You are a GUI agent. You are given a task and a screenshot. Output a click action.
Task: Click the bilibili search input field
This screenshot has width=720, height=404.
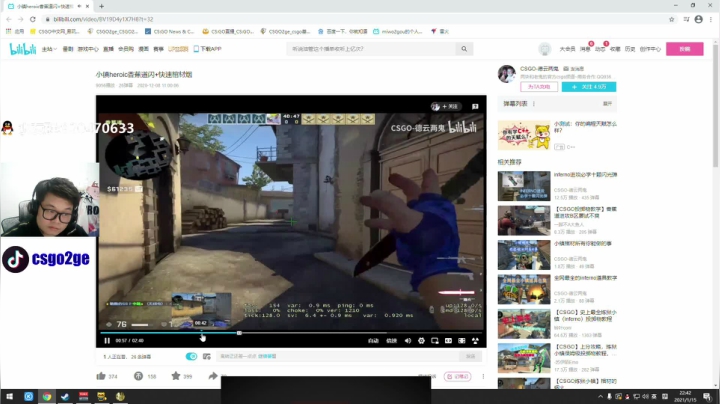coord(372,49)
